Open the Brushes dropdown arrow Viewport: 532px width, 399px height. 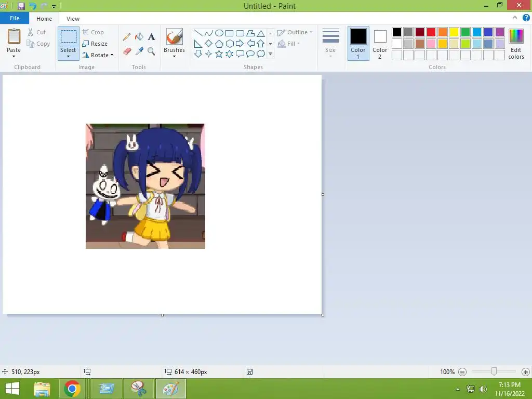(175, 56)
